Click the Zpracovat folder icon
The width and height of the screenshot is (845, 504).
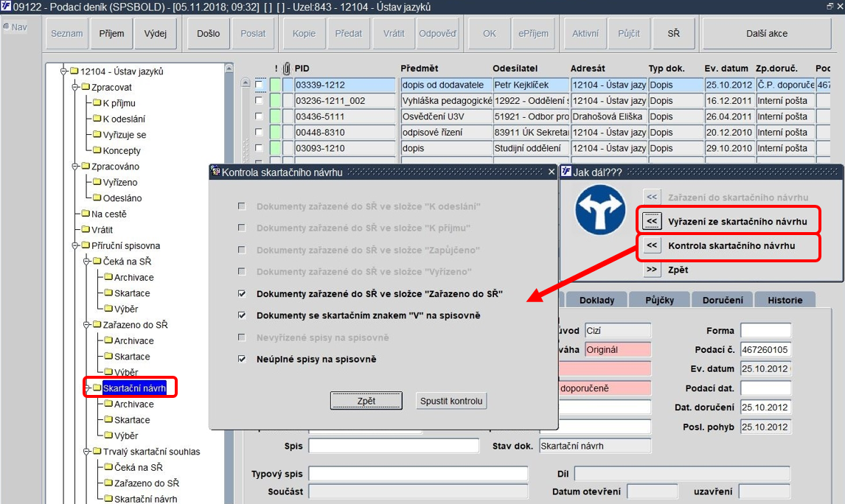[86, 87]
